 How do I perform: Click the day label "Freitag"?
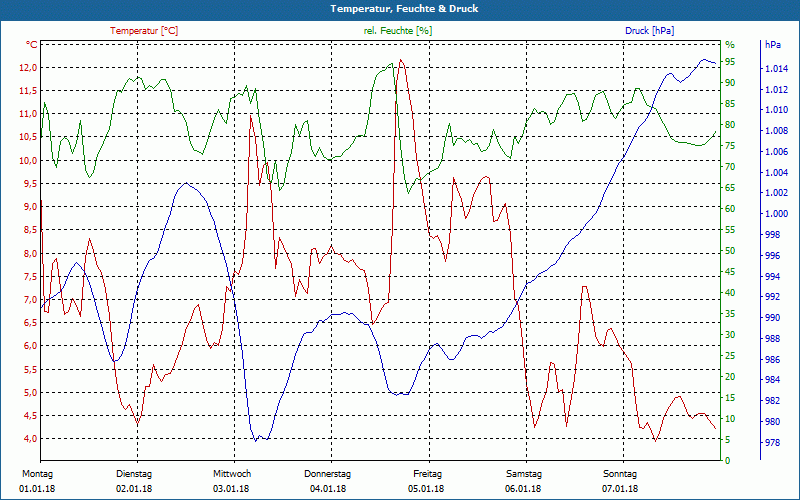click(x=428, y=473)
